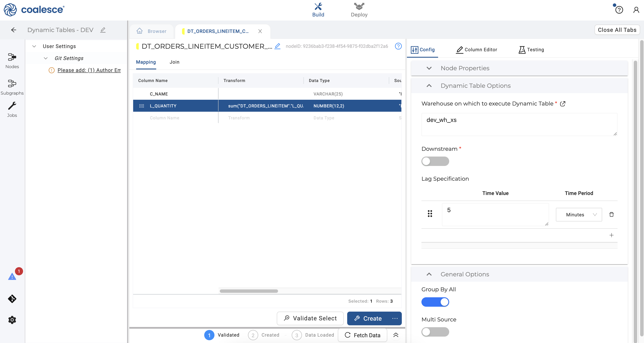Open the Nodes sidebar panel
This screenshot has height=343, width=644.
(12, 60)
